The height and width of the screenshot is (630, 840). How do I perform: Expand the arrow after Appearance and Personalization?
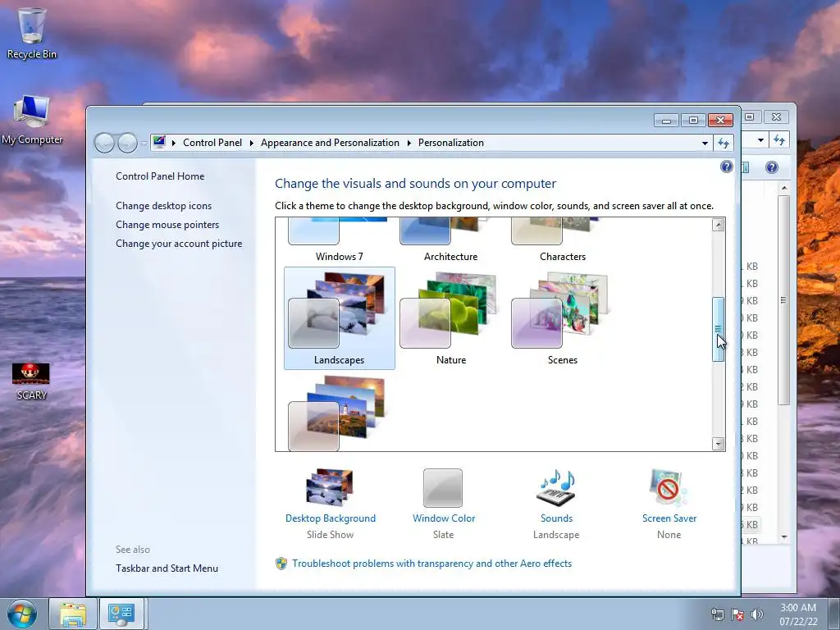click(x=409, y=143)
